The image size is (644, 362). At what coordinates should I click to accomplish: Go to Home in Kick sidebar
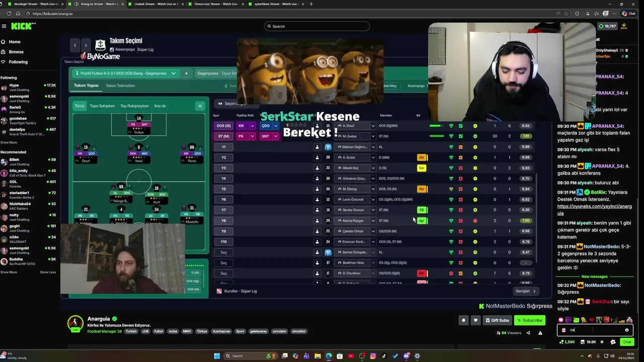point(15,42)
